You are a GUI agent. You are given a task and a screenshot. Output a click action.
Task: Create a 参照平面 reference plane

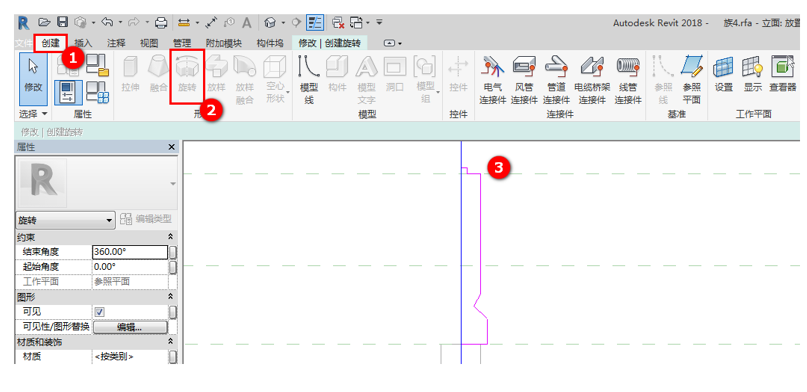click(x=691, y=80)
